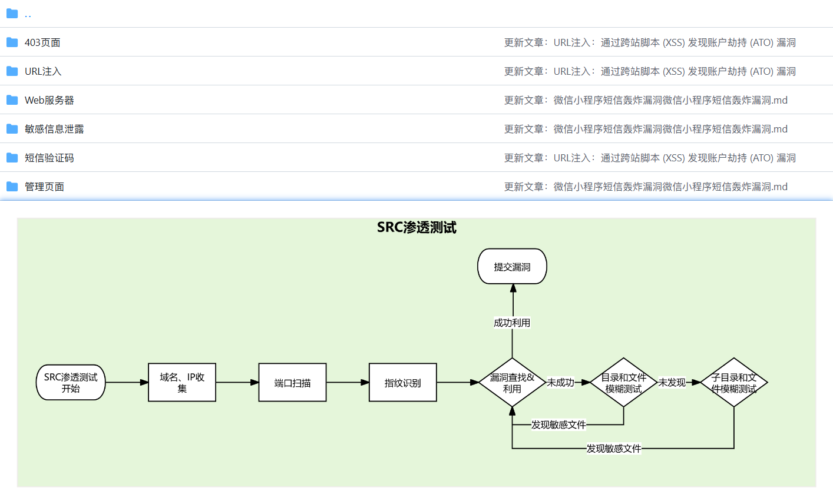Open the parent directory '..' link

tap(28, 14)
